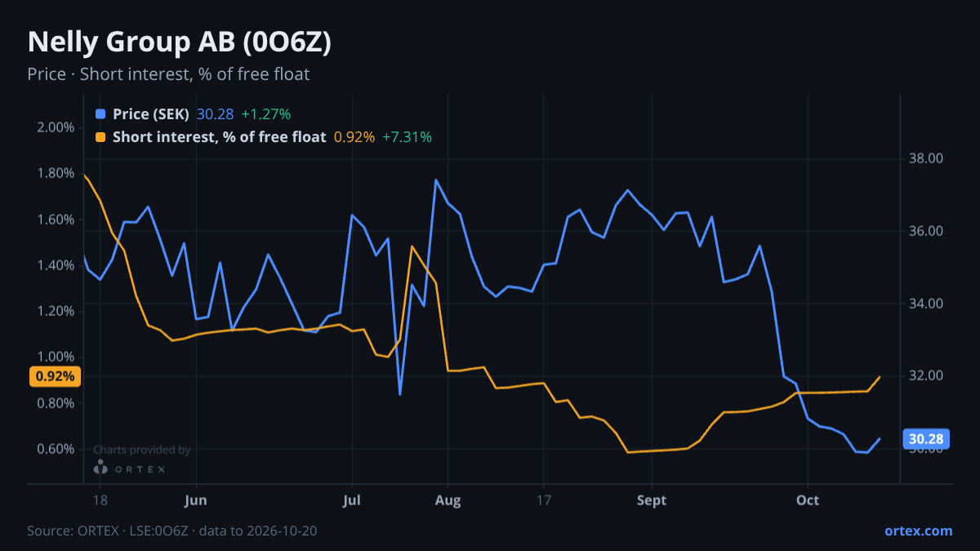Click the 32.00 right axis label

(927, 375)
